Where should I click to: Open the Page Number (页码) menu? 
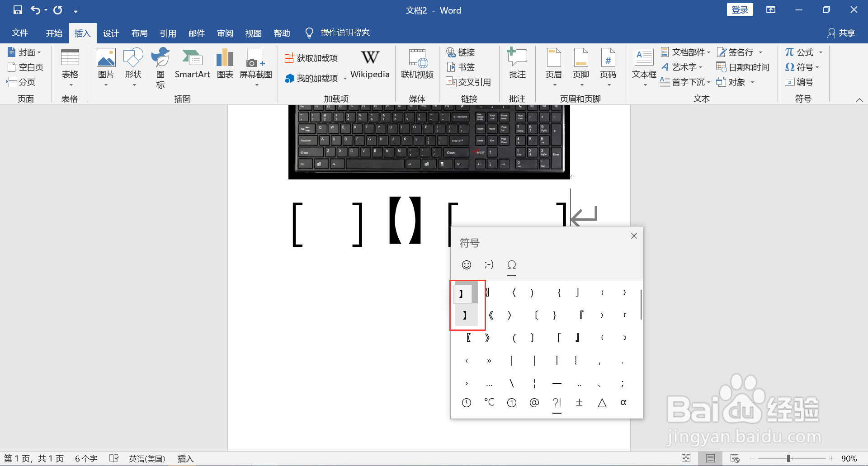point(608,68)
